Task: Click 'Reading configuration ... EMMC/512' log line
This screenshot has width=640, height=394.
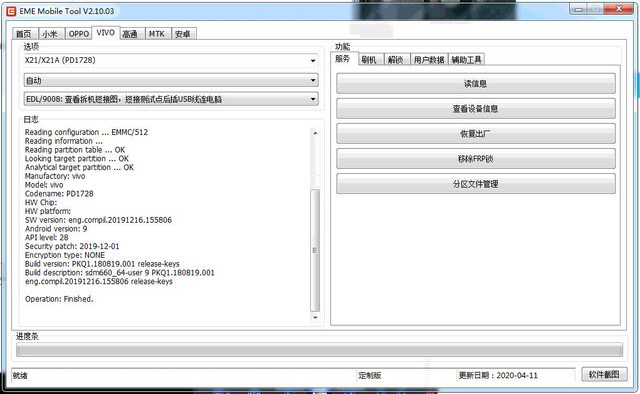Action: point(86,132)
